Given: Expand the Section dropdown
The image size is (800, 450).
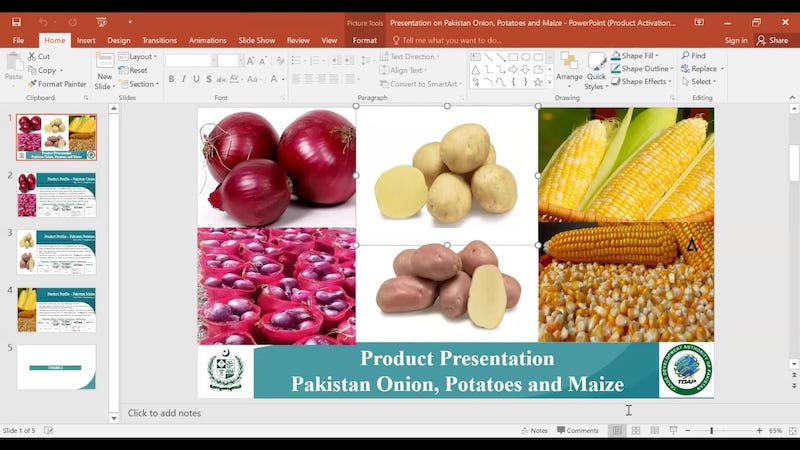Looking at the screenshot, I should tap(141, 84).
